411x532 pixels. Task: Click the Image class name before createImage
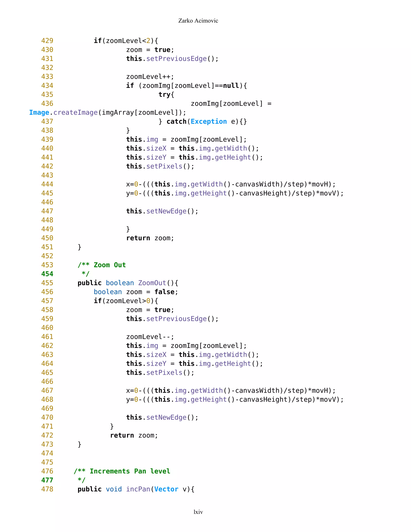(x=39, y=113)
